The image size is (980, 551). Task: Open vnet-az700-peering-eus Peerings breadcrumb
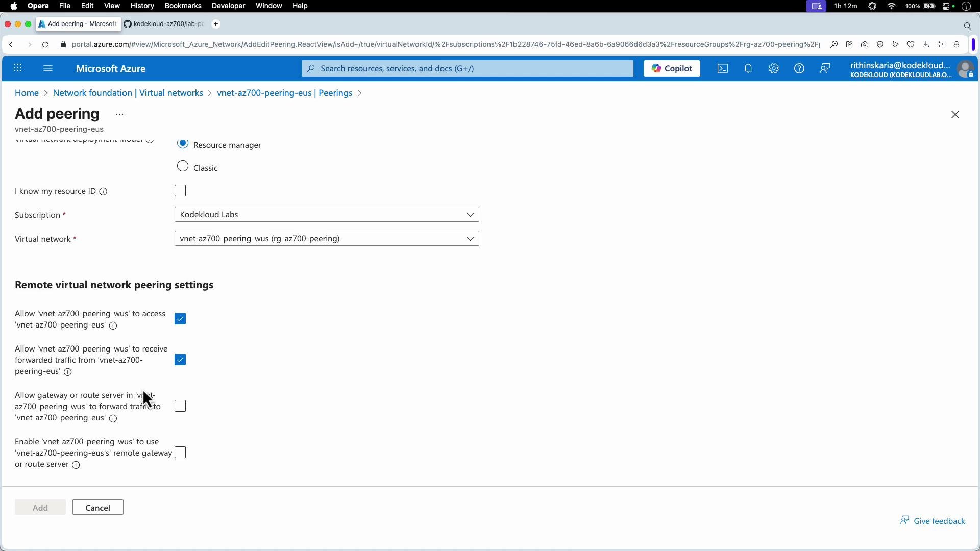click(285, 93)
